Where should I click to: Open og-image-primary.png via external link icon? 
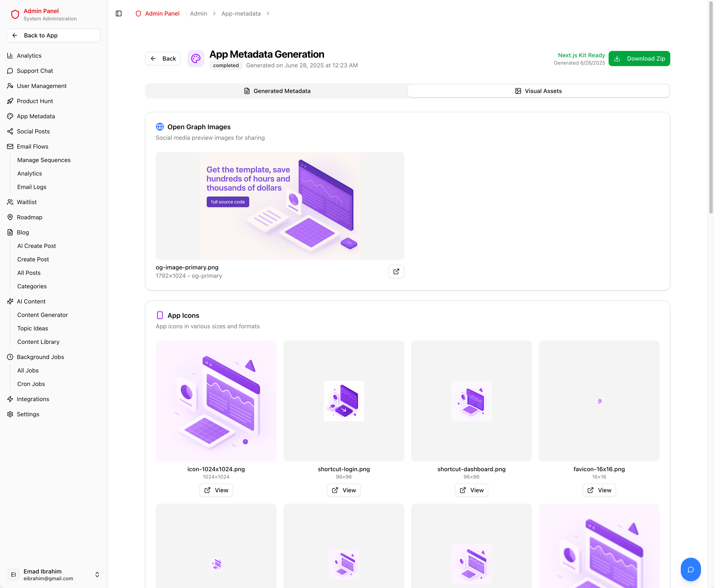point(396,271)
